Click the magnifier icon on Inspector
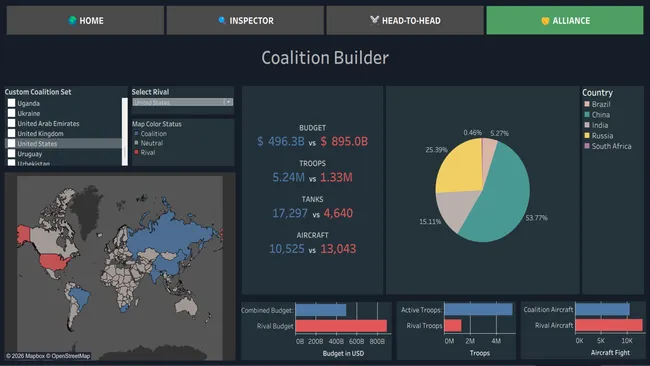Viewport: 650px width, 366px height. point(222,20)
